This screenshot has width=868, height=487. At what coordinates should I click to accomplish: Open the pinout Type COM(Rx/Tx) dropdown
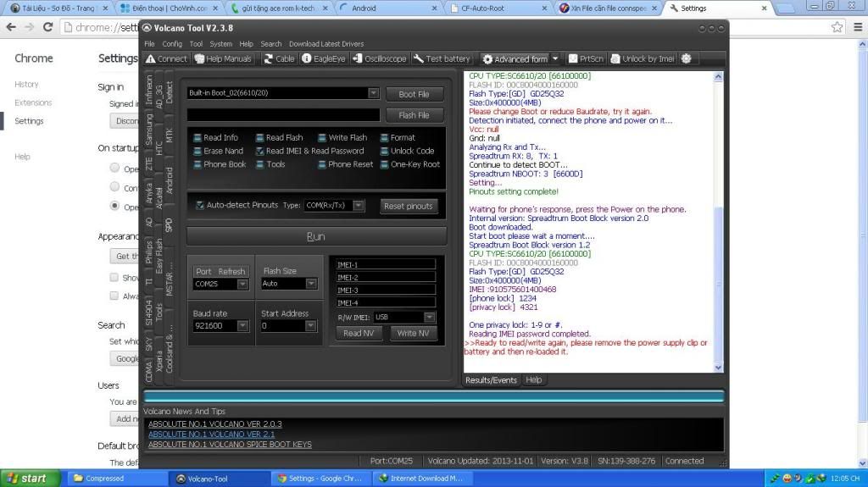359,205
